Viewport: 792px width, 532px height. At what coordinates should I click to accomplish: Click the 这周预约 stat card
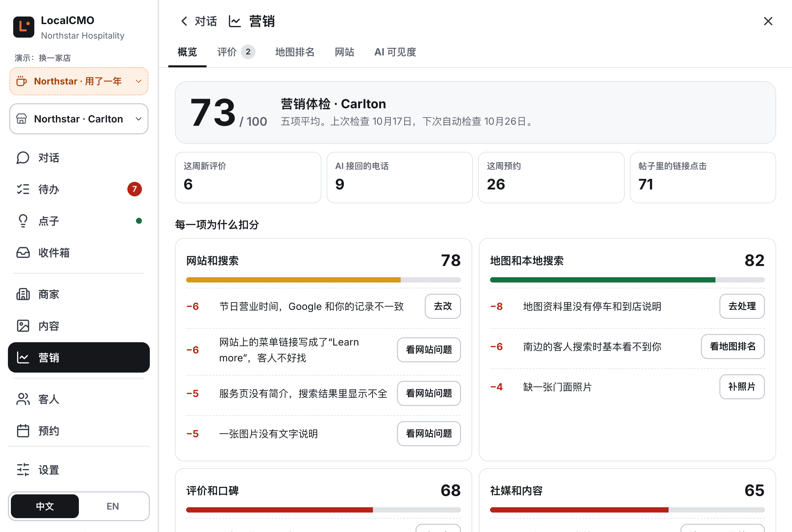tap(551, 178)
